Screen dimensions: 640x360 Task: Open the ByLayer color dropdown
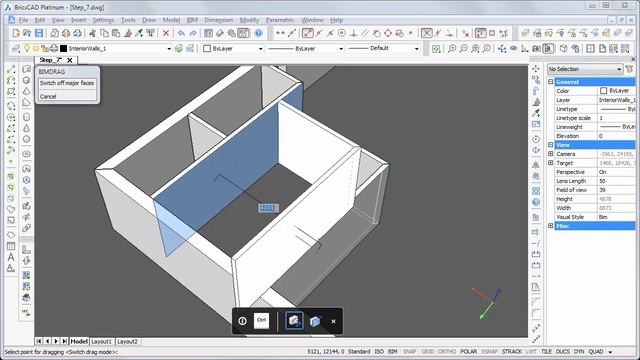[x=260, y=49]
